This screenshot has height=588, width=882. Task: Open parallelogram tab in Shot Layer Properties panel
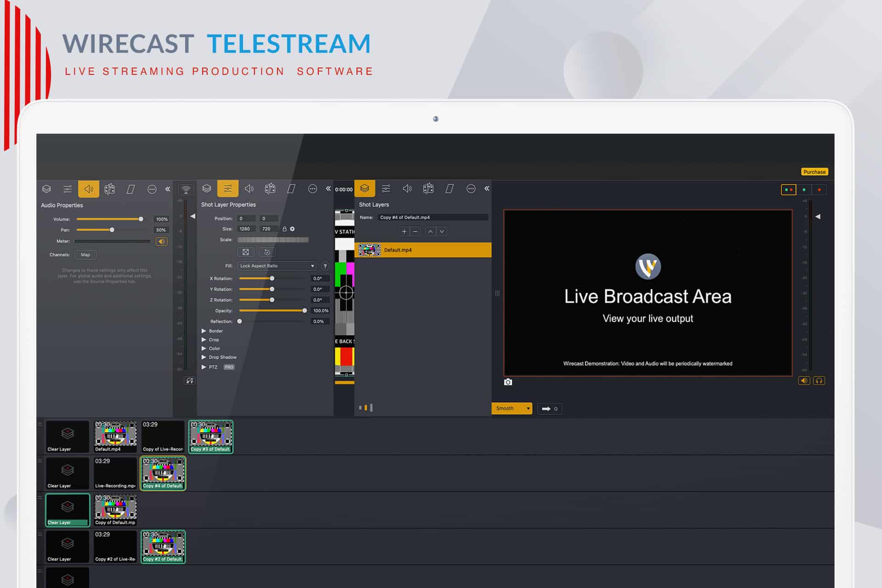[x=291, y=188]
